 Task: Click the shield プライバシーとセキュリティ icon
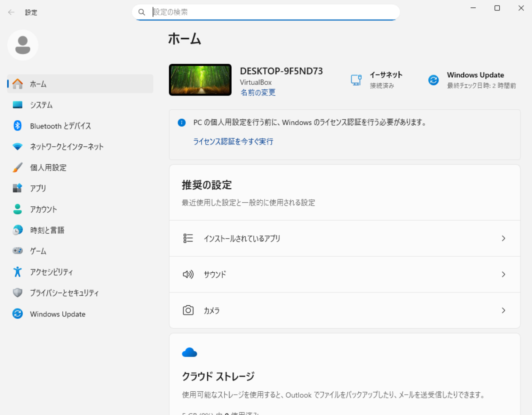point(17,293)
